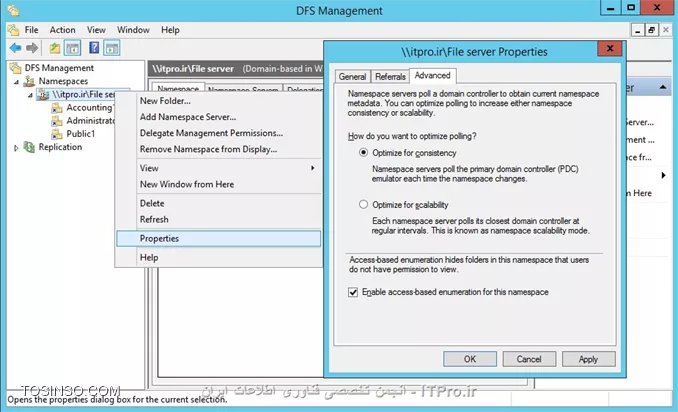
Task: Click the DFS Management title bar app icon
Action: (x=13, y=10)
